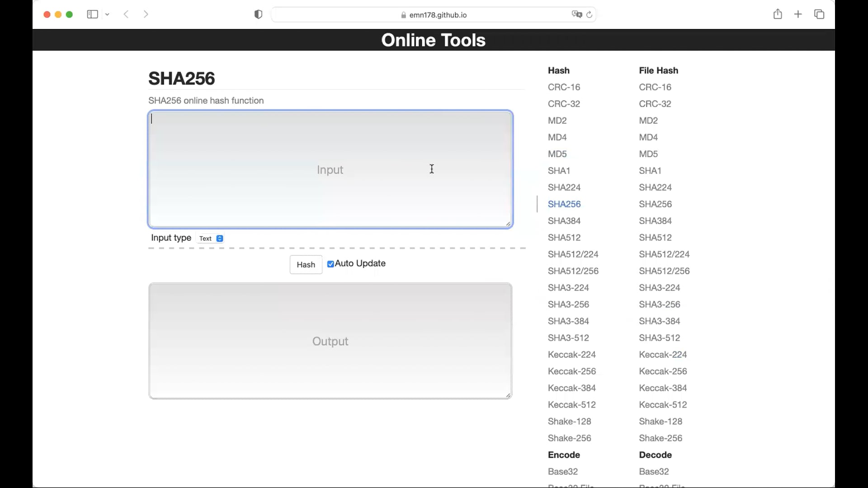This screenshot has height=488, width=868.
Task: Click the Hash button
Action: (306, 265)
